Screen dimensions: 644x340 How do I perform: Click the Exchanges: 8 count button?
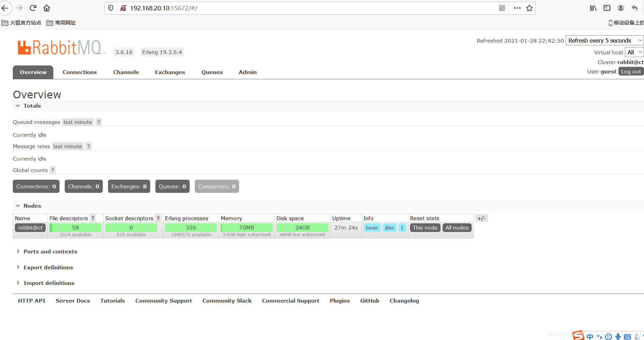coord(129,186)
